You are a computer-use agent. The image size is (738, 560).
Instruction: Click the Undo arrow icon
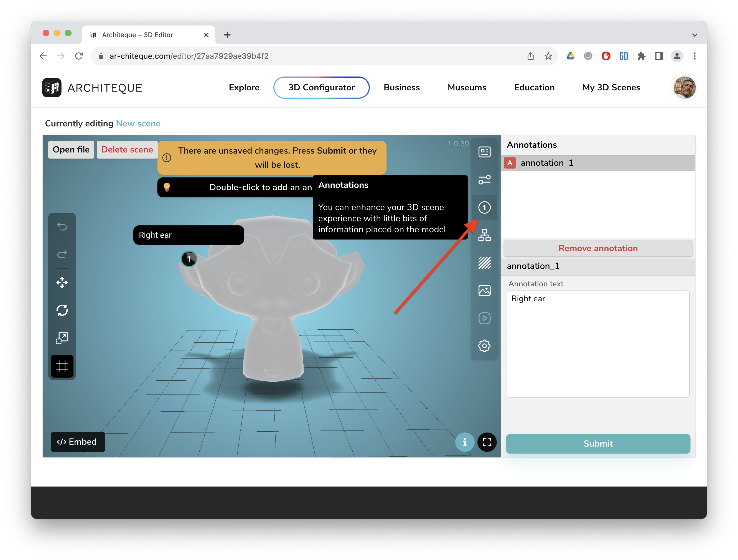pos(62,227)
